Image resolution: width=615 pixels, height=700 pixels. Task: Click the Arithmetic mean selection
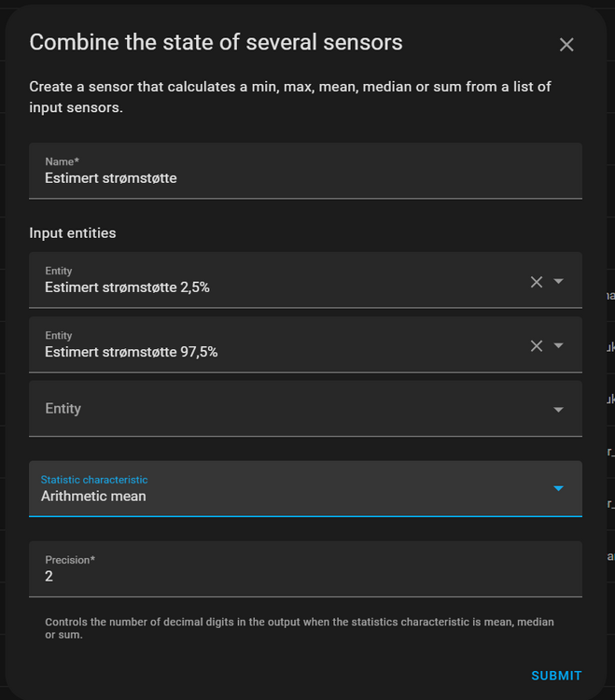click(x=93, y=497)
